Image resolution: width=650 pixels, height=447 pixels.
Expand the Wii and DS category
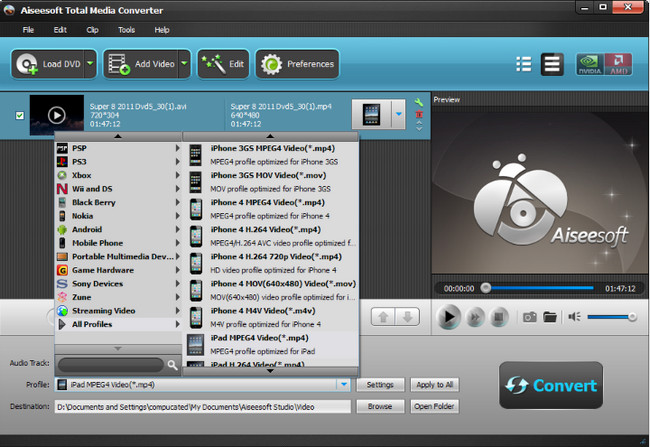[x=119, y=189]
